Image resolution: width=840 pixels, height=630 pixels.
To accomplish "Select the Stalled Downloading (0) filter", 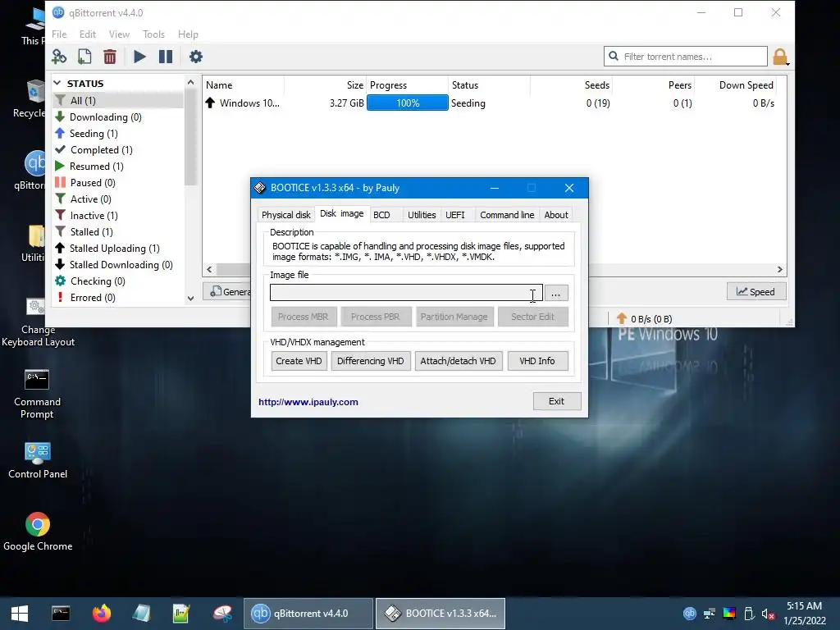I will [x=121, y=265].
